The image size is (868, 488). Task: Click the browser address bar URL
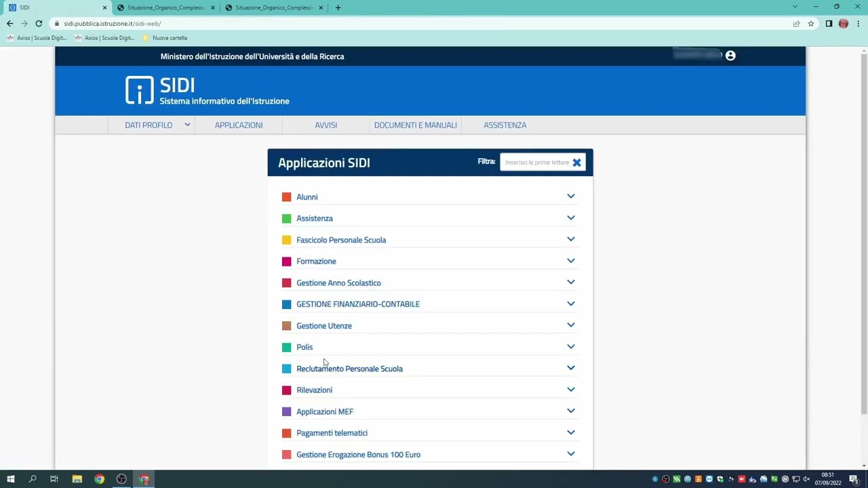pyautogui.click(x=113, y=24)
